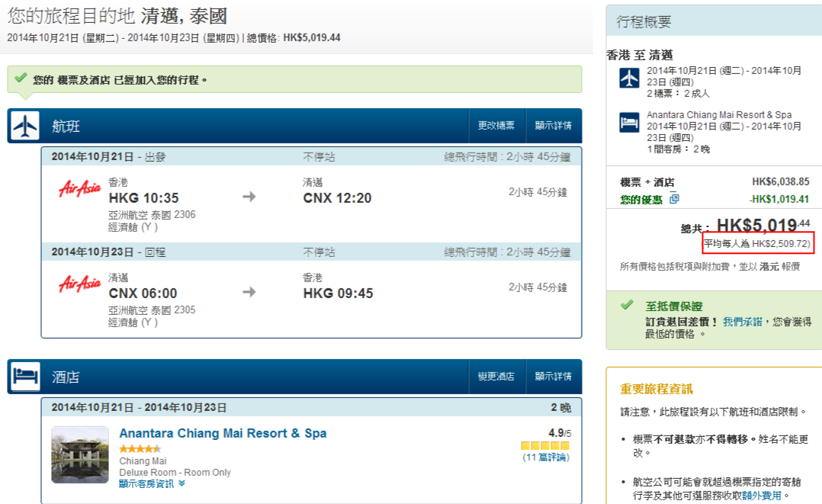
Task: Click the hotel bed icon in the trip summary sidebar
Action: 629,122
